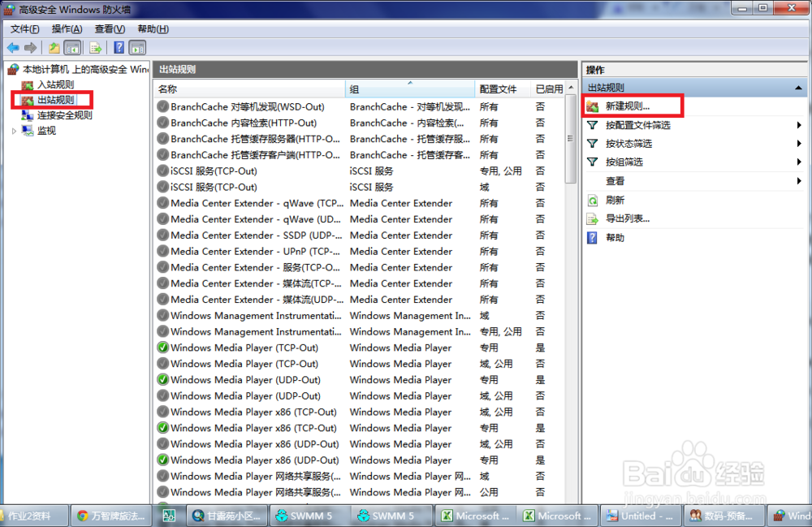The image size is (812, 527).
Task: Open the 按状态筛选 submenu
Action: tap(695, 144)
